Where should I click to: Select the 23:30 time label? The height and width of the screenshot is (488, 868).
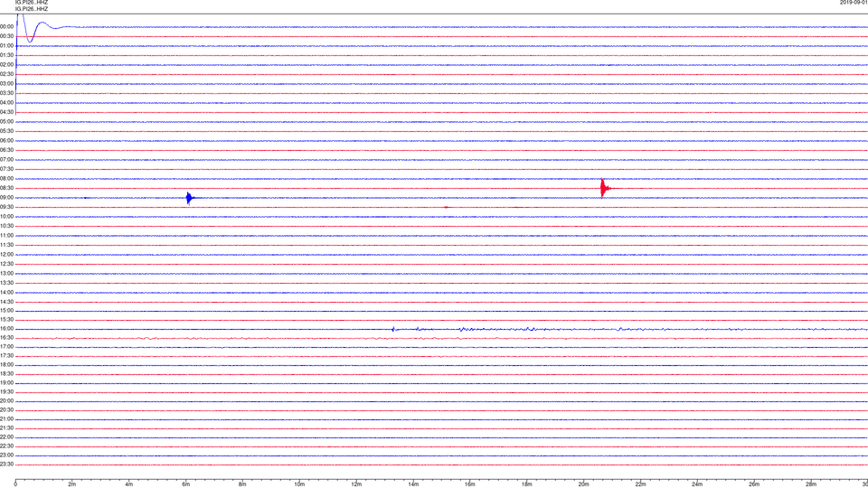pyautogui.click(x=6, y=465)
